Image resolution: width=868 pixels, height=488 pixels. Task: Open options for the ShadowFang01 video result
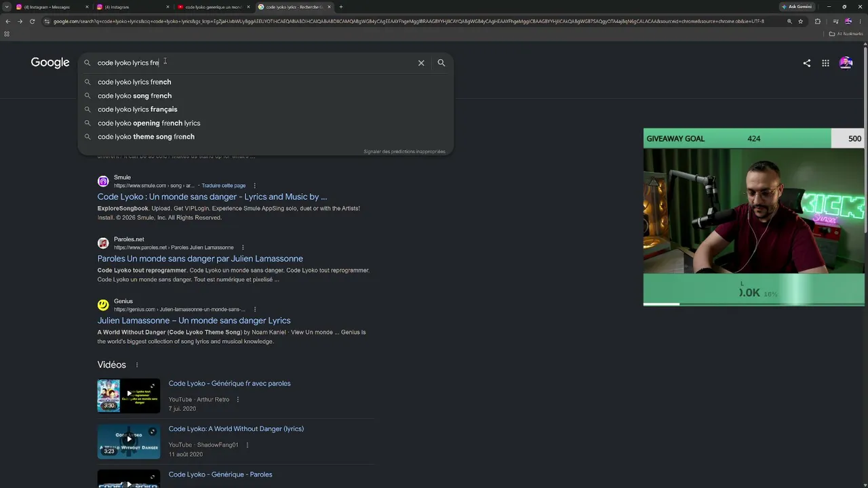248,445
